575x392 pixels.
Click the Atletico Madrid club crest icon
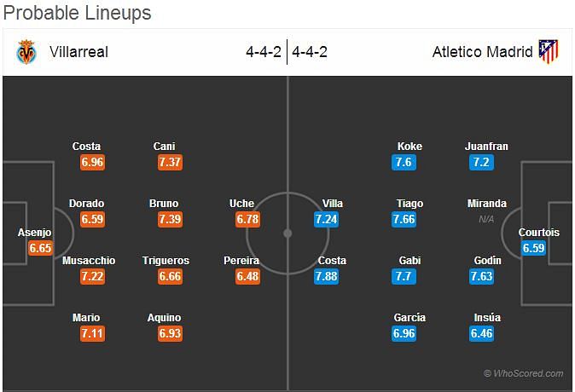tap(549, 51)
